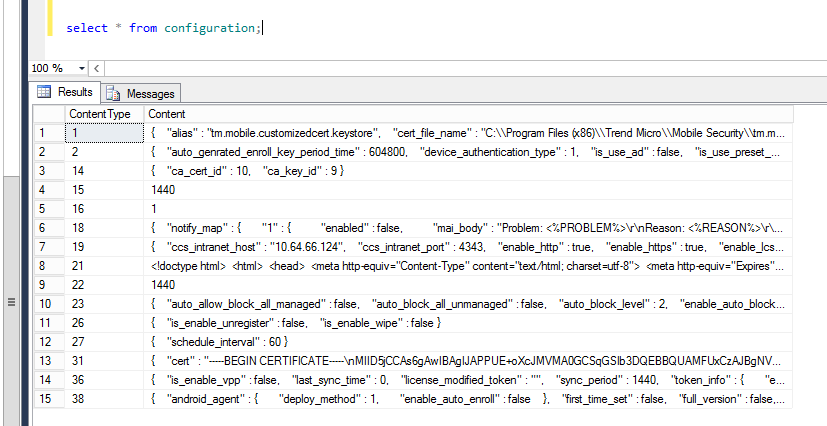Select row header 12

(50, 342)
